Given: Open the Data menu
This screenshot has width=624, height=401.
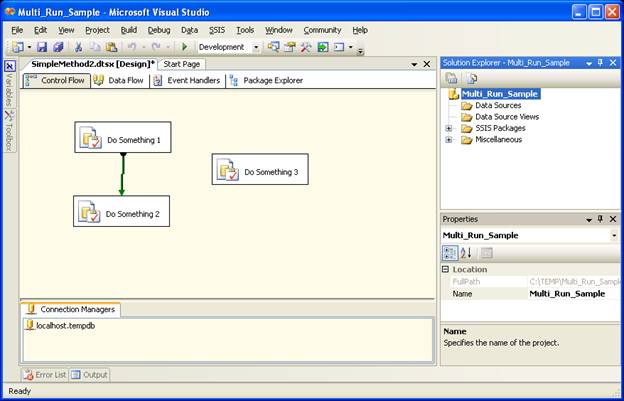Looking at the screenshot, I should click(189, 30).
